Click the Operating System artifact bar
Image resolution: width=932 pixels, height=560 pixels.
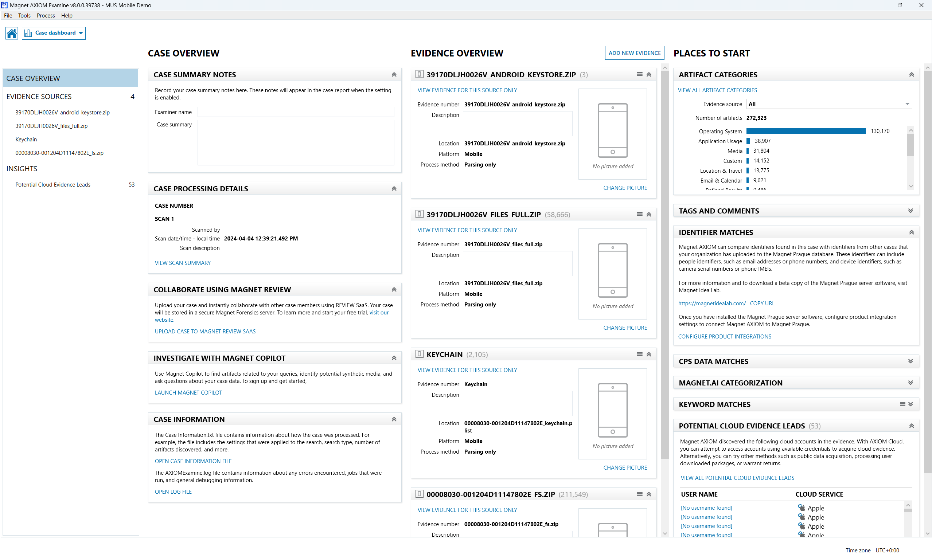click(806, 131)
